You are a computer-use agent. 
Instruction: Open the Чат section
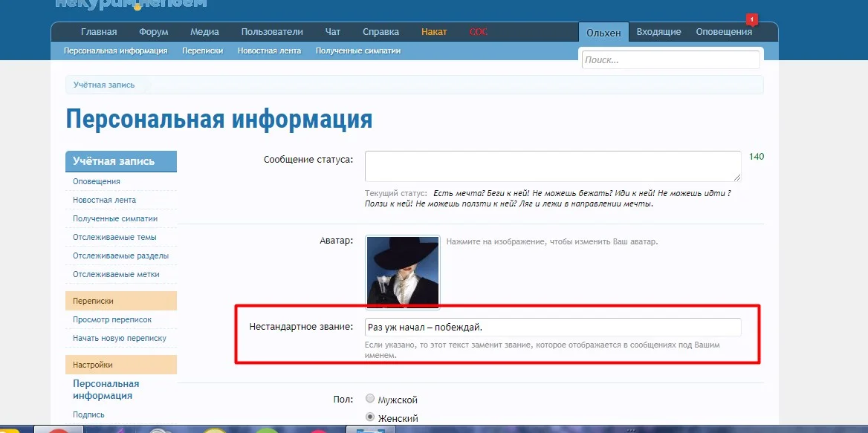(x=332, y=31)
